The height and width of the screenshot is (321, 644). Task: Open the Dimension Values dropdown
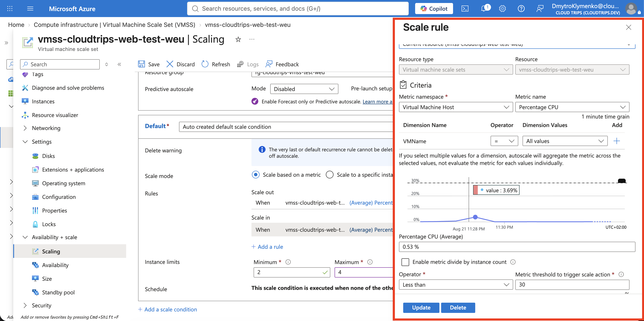click(x=565, y=141)
